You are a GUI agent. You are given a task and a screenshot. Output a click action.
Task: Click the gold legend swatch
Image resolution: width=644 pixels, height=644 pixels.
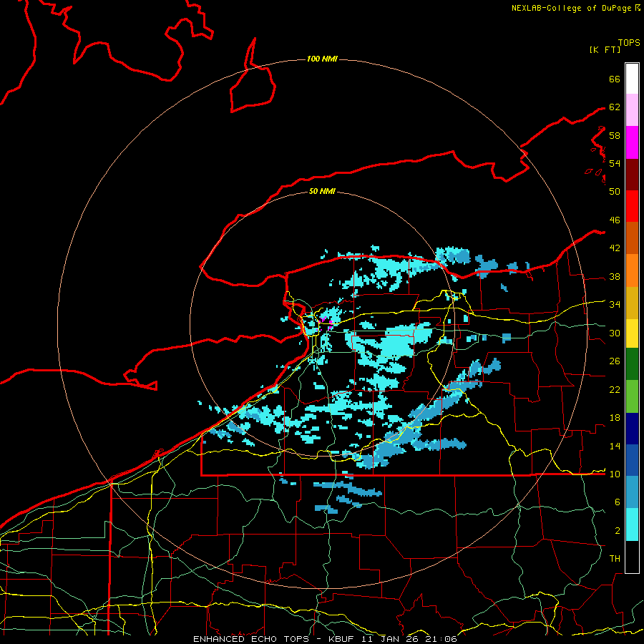(632, 303)
